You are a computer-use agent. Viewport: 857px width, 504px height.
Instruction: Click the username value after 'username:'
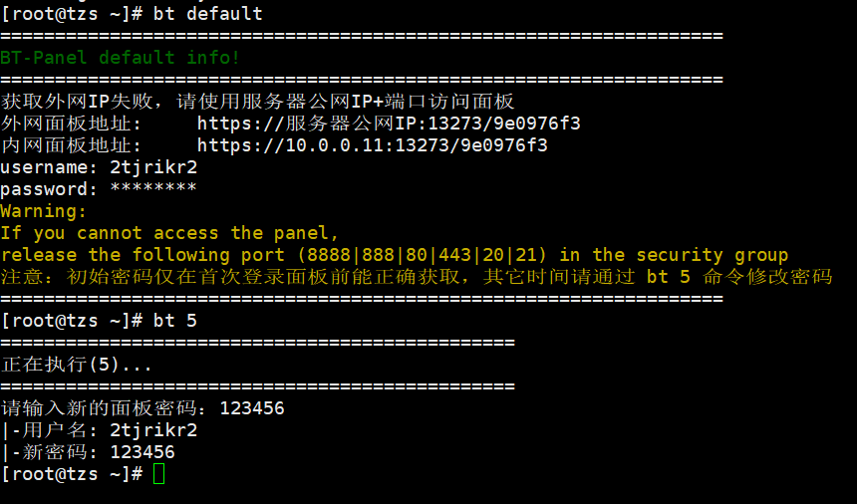(x=153, y=167)
